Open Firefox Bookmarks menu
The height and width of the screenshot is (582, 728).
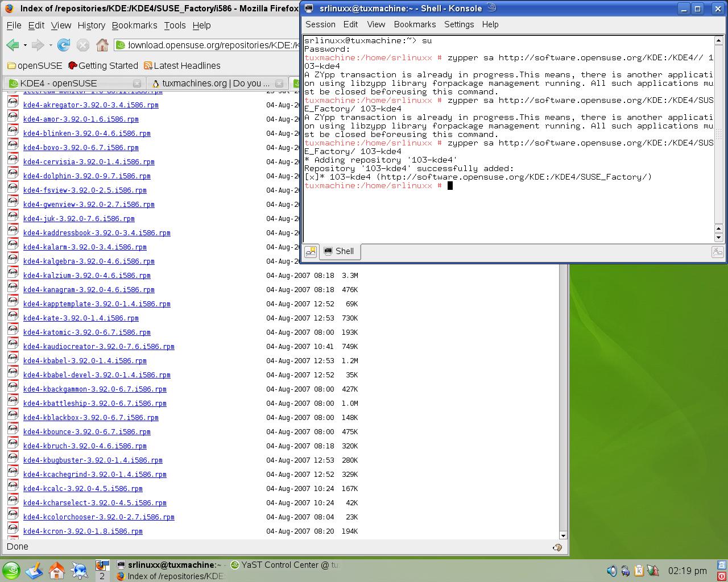click(134, 25)
